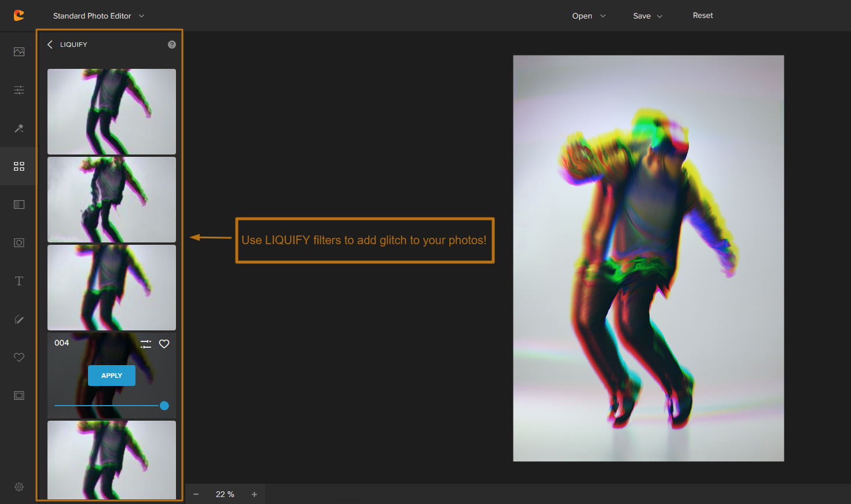Open the Frames icon in sidebar
The image size is (851, 504).
point(19,396)
